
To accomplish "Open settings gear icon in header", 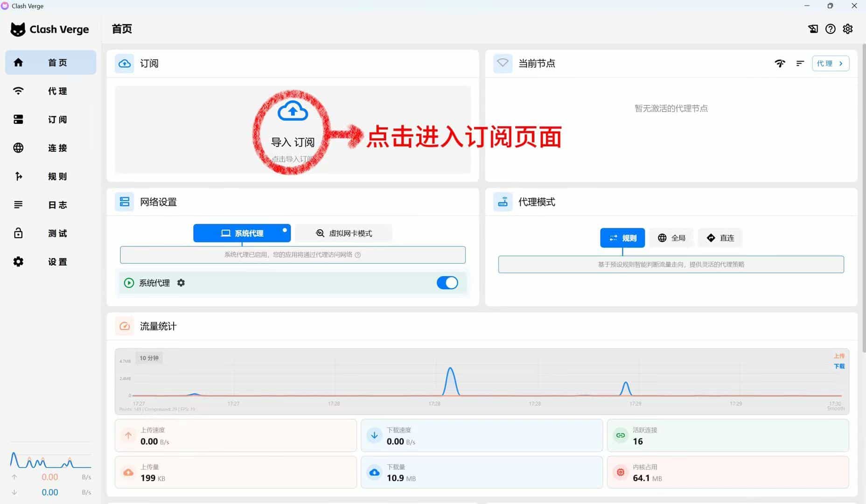I will point(848,29).
